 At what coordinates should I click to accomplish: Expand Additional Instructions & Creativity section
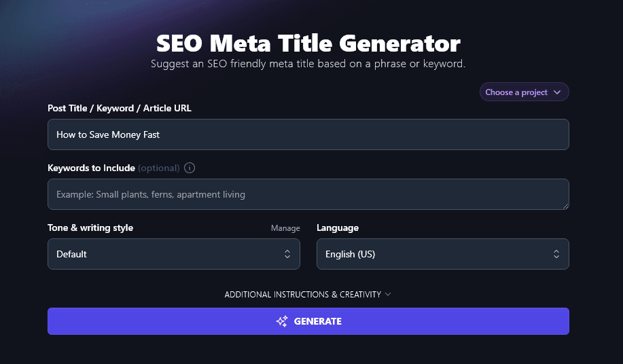(x=303, y=295)
